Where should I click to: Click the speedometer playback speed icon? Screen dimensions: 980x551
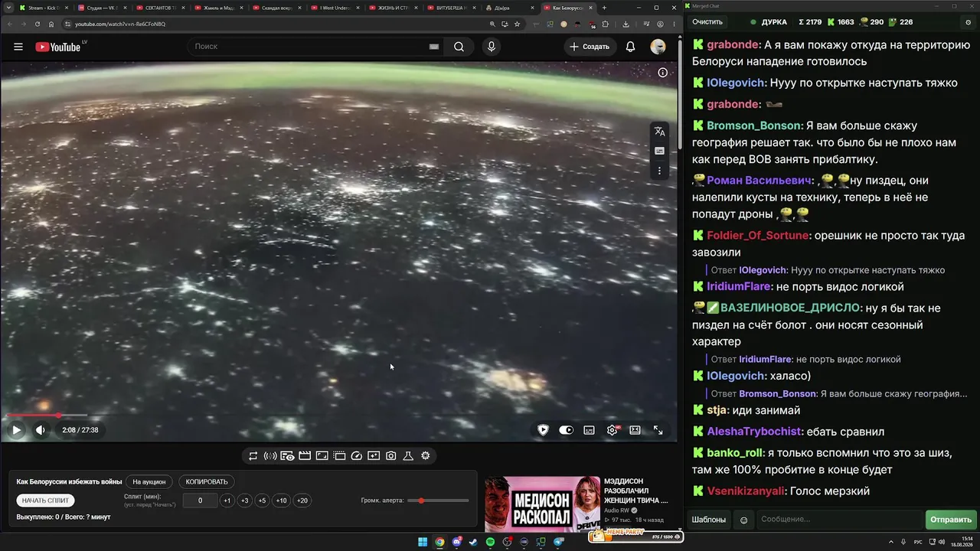tap(356, 456)
